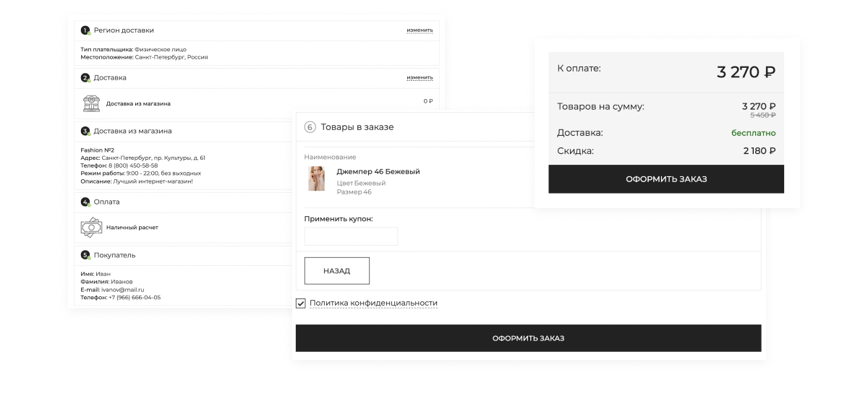The width and height of the screenshot is (868, 396).
Task: Select the cash payment banknote icon
Action: tap(91, 228)
